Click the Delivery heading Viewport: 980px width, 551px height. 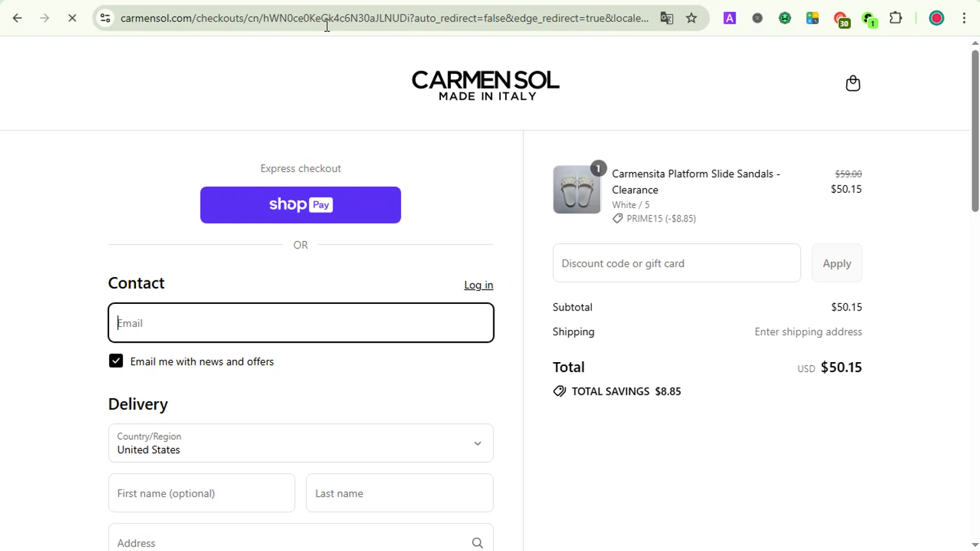(x=138, y=405)
